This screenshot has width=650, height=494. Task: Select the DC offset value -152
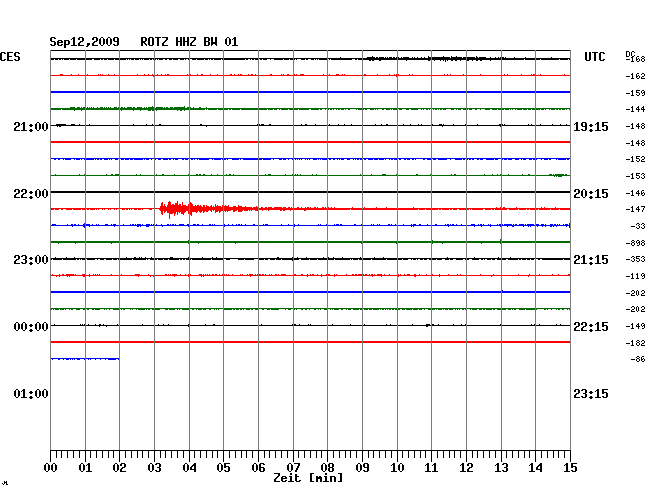635,159
